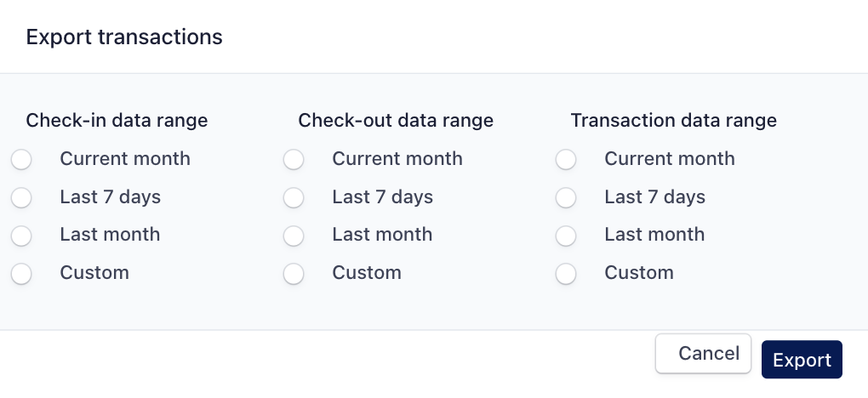Select Current month for Transaction data range
The height and width of the screenshot is (398, 868).
point(566,159)
